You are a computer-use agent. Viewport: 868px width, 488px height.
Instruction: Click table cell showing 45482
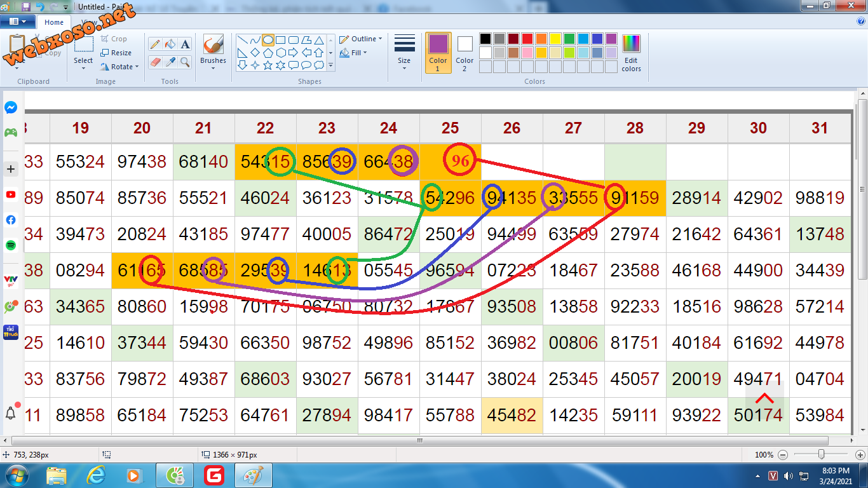click(x=512, y=416)
